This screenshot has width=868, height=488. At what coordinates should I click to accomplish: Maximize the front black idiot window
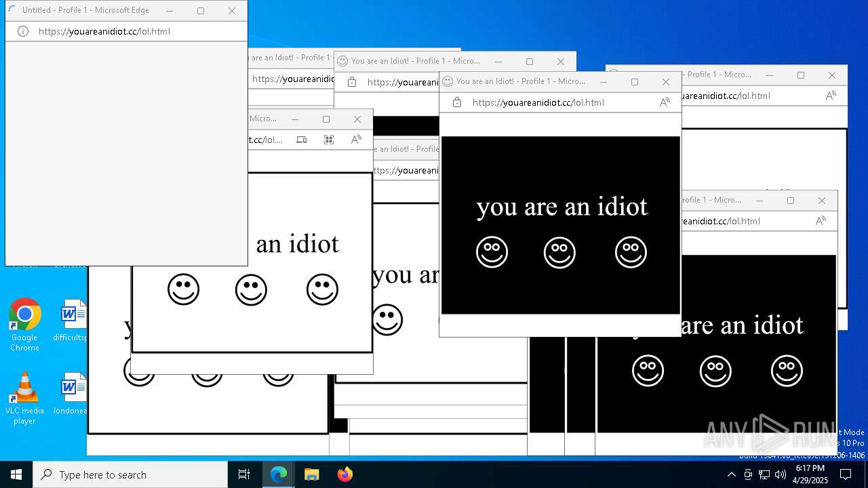635,81
